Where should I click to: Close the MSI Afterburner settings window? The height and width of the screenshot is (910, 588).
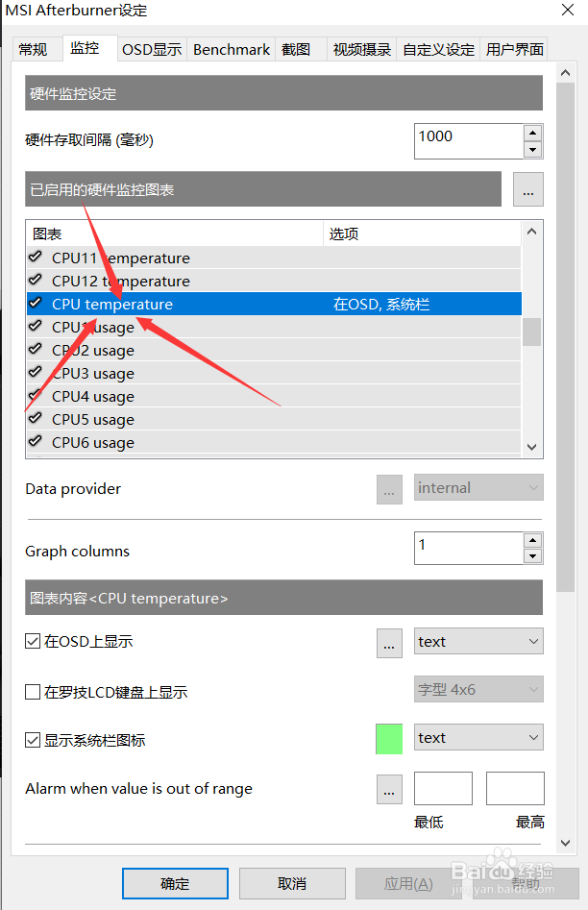[568, 10]
